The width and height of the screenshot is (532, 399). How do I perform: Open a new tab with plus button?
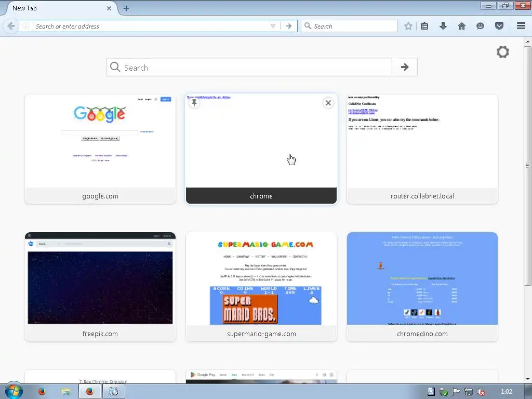click(126, 8)
